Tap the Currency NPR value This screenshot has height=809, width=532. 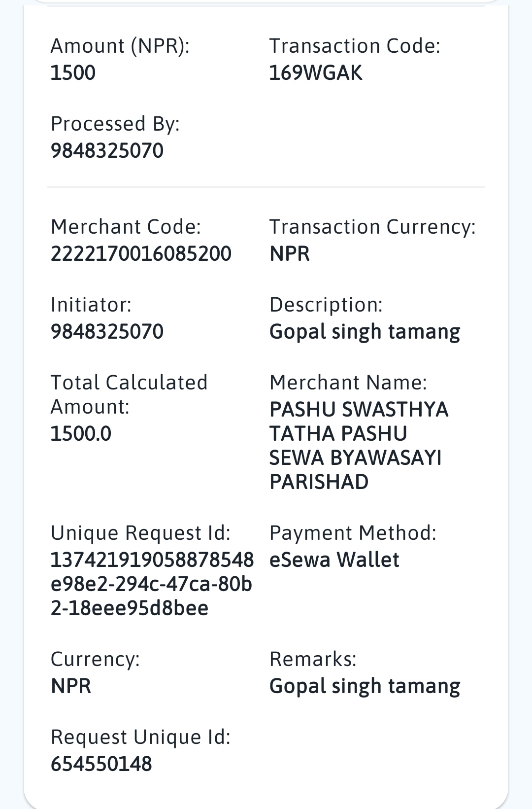(x=71, y=686)
